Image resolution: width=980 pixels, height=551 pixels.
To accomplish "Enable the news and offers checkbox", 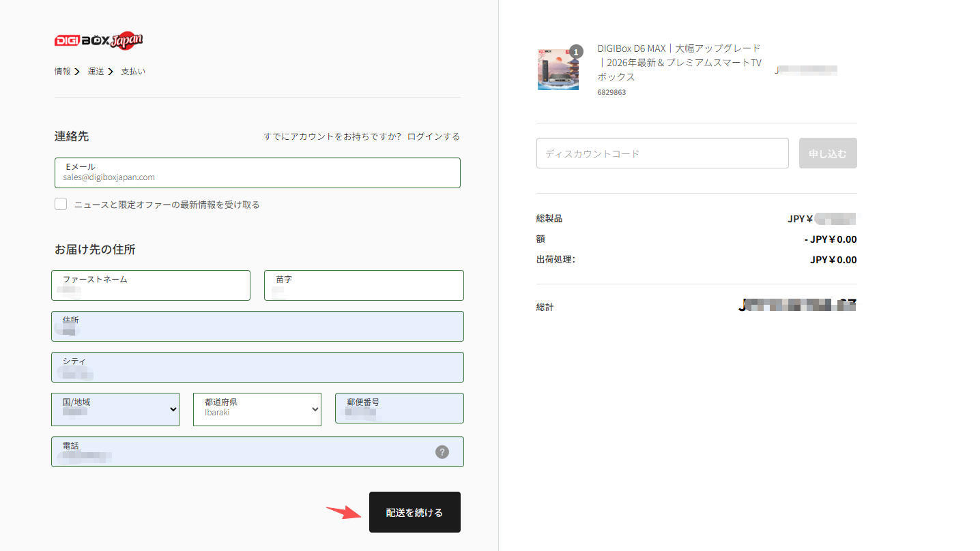I will coord(61,204).
